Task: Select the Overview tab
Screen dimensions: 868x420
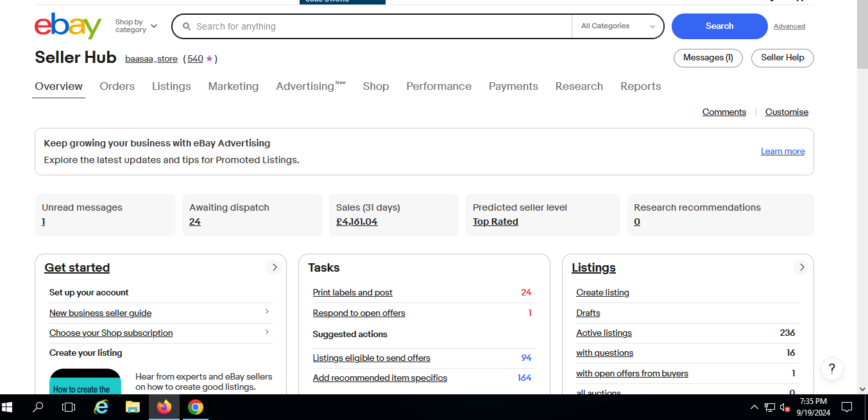Action: 59,87
